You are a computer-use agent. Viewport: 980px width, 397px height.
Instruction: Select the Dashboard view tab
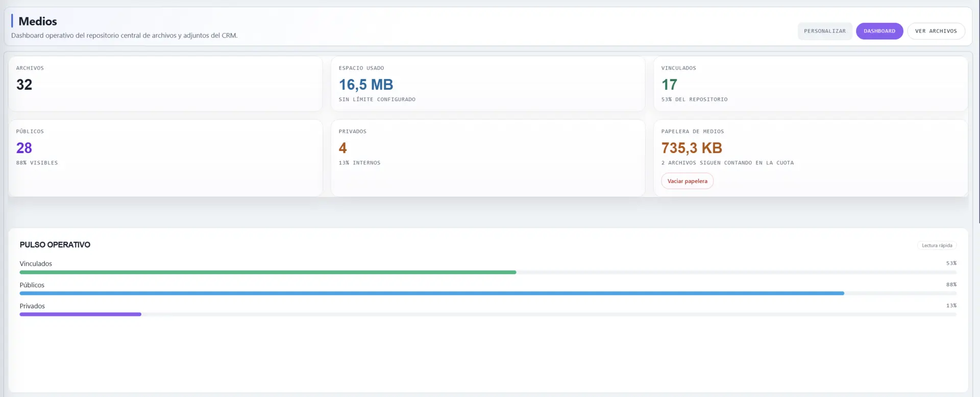click(x=879, y=31)
